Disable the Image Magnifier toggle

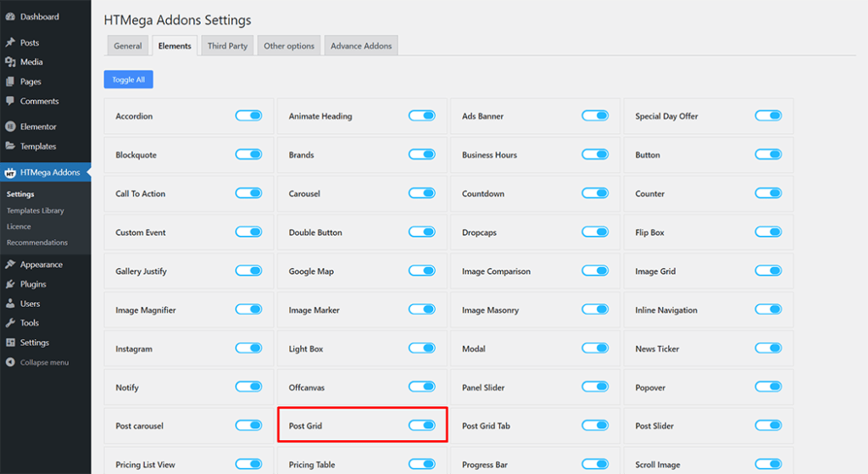pyautogui.click(x=248, y=309)
